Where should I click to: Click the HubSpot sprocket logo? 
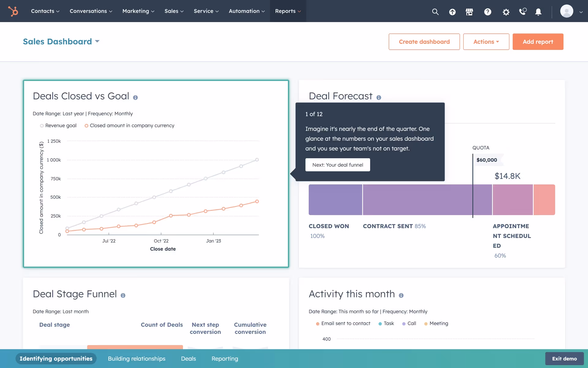pos(13,11)
